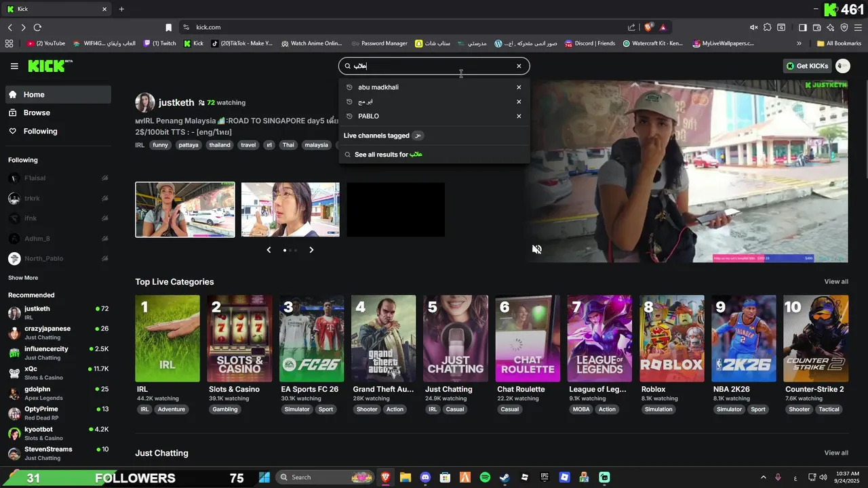Open Steam from the taskbar
Image resolution: width=868 pixels, height=488 pixels.
505,477
